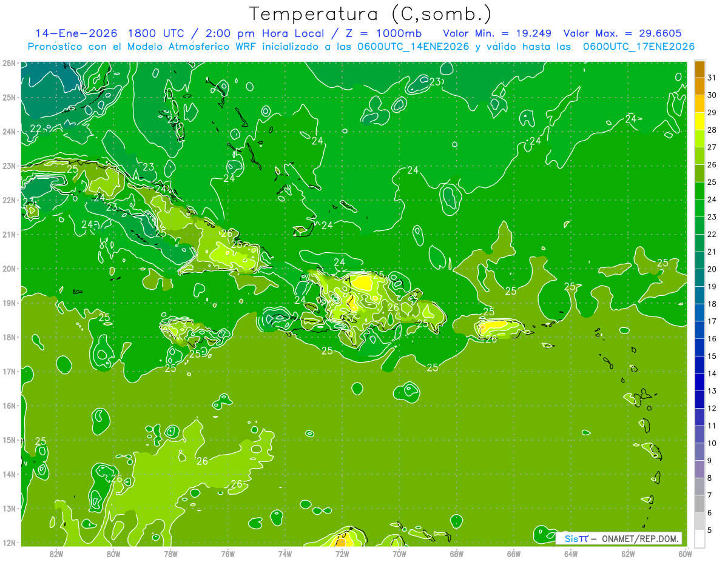
Task: Select the valid-until time "0600UTC_17ENE2026"
Action: click(x=639, y=47)
